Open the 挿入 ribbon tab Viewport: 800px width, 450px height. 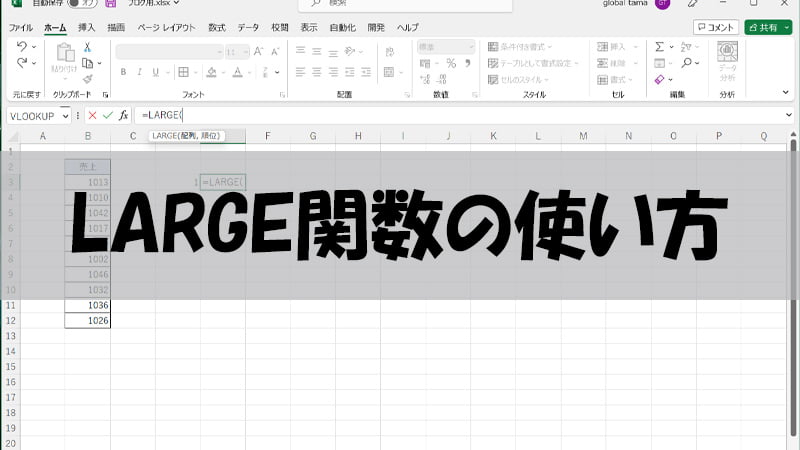(87, 27)
